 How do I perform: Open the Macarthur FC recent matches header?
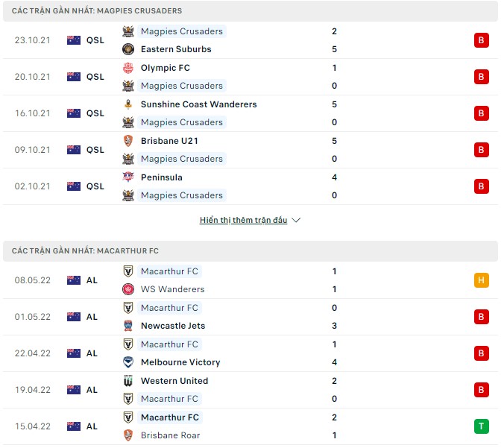pyautogui.click(x=86, y=251)
